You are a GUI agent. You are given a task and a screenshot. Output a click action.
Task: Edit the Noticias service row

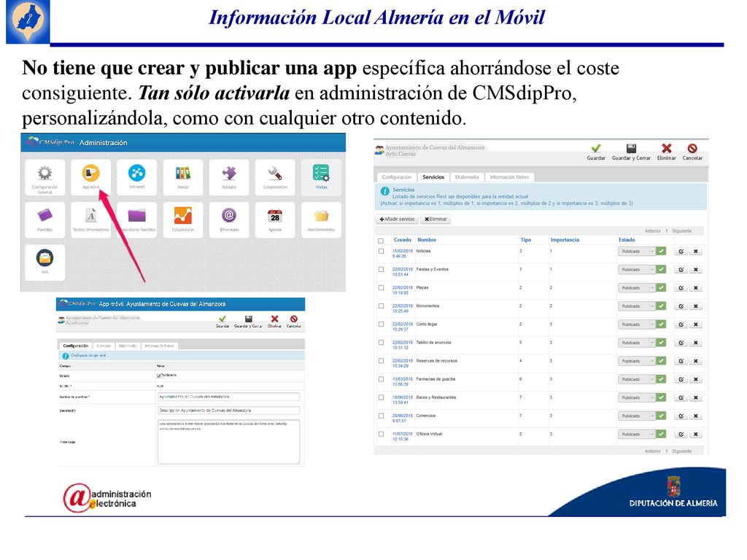click(681, 252)
